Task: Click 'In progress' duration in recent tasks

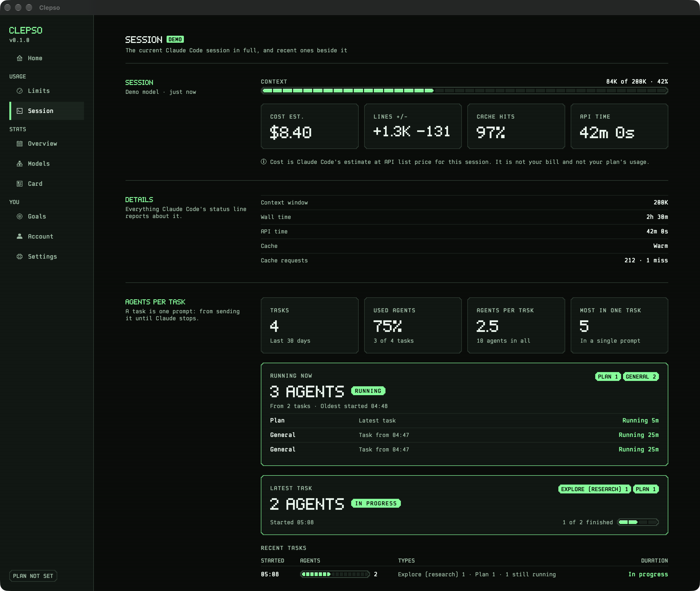Action: [648, 574]
